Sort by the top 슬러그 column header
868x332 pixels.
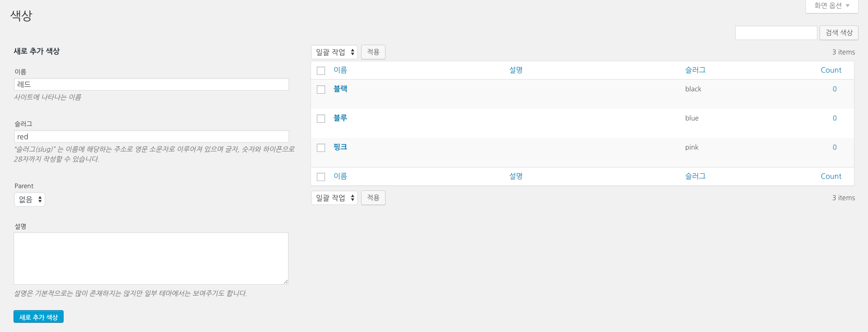tap(696, 70)
